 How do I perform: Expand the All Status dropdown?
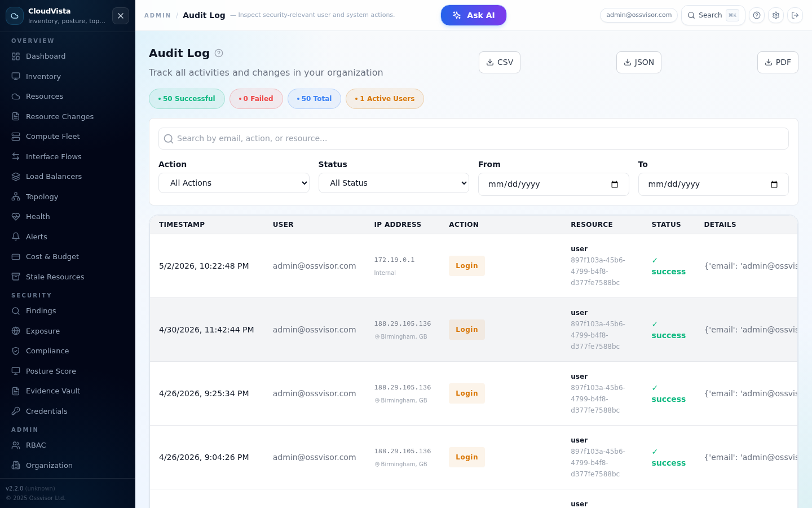(x=394, y=183)
